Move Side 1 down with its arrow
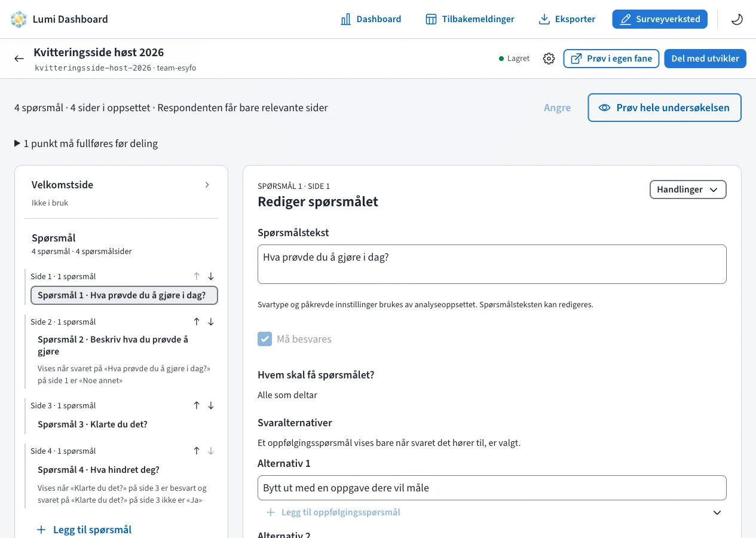 coord(211,276)
